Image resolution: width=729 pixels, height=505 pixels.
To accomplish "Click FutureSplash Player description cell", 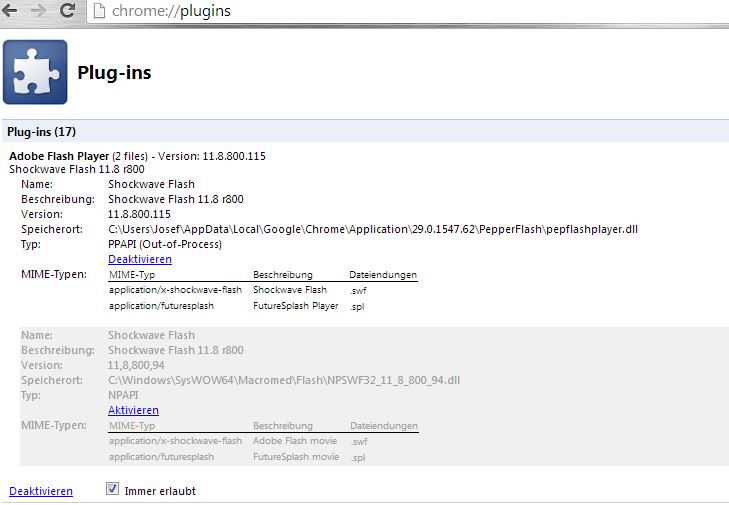I will pyautogui.click(x=296, y=306).
